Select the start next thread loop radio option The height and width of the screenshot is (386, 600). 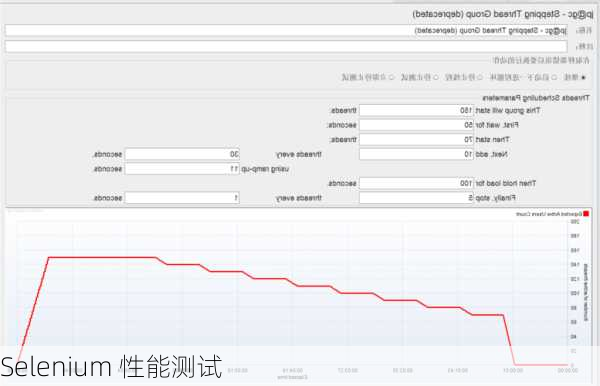tap(554, 78)
